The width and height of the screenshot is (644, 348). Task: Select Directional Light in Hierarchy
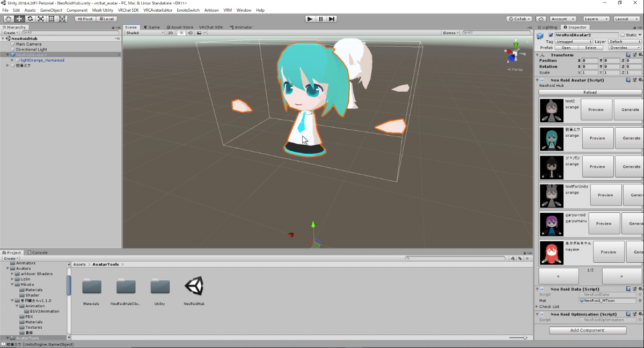click(31, 49)
